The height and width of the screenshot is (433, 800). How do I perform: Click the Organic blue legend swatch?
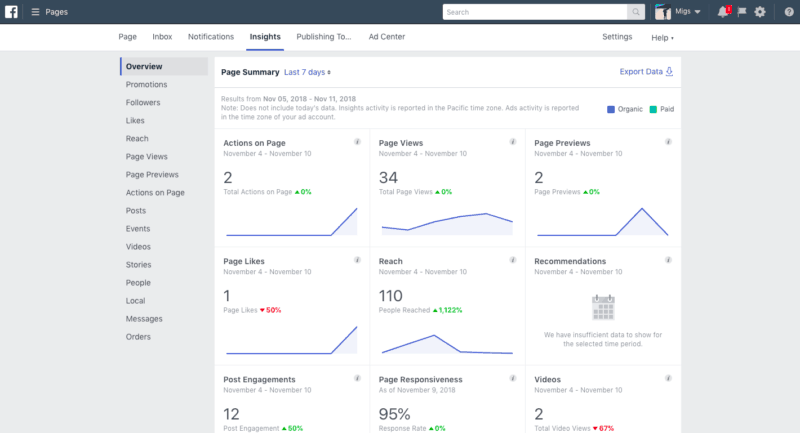point(611,109)
